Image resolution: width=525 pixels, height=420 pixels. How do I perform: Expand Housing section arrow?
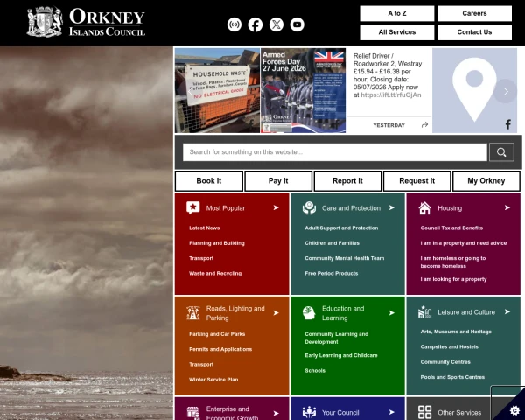tap(507, 207)
